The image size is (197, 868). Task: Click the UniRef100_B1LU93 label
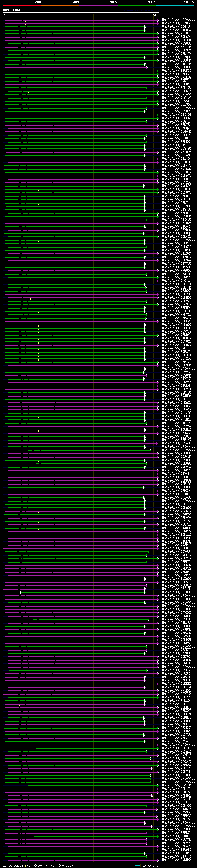point(177,464)
